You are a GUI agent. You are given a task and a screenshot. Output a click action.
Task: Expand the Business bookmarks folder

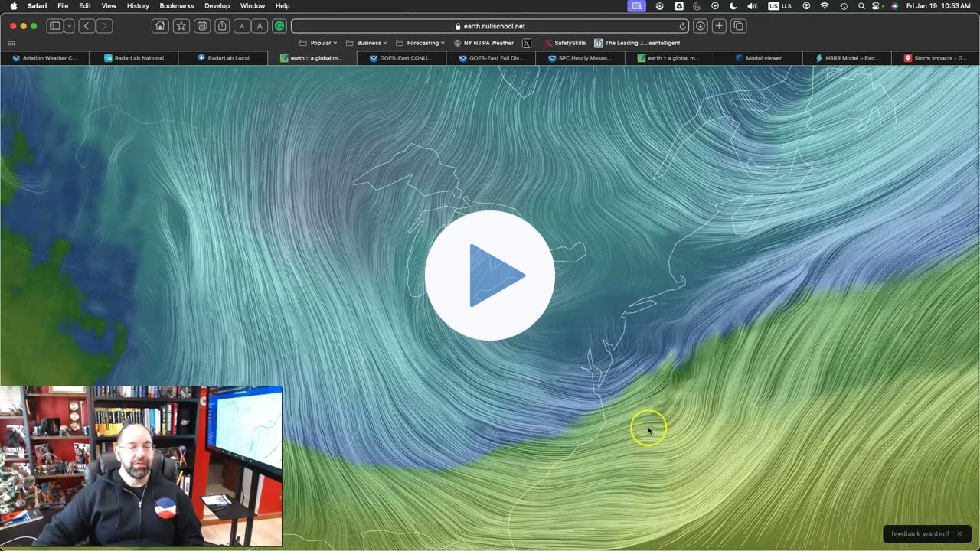[x=368, y=43]
